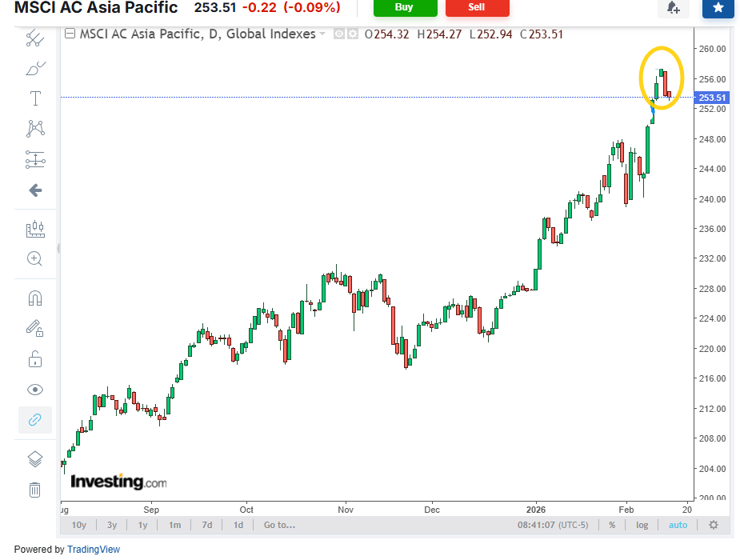Toggle the auto scale option

click(678, 525)
